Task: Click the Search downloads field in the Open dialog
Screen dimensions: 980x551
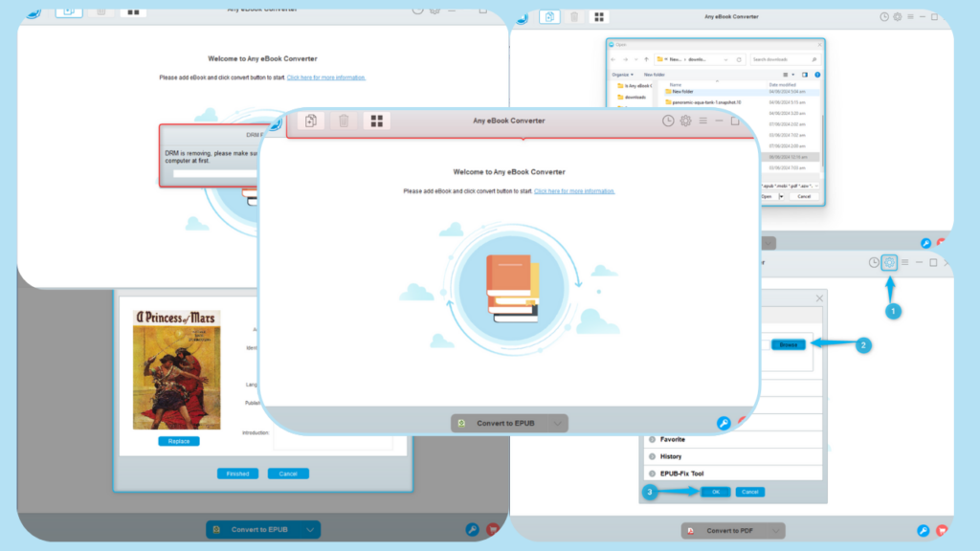Action: tap(782, 59)
